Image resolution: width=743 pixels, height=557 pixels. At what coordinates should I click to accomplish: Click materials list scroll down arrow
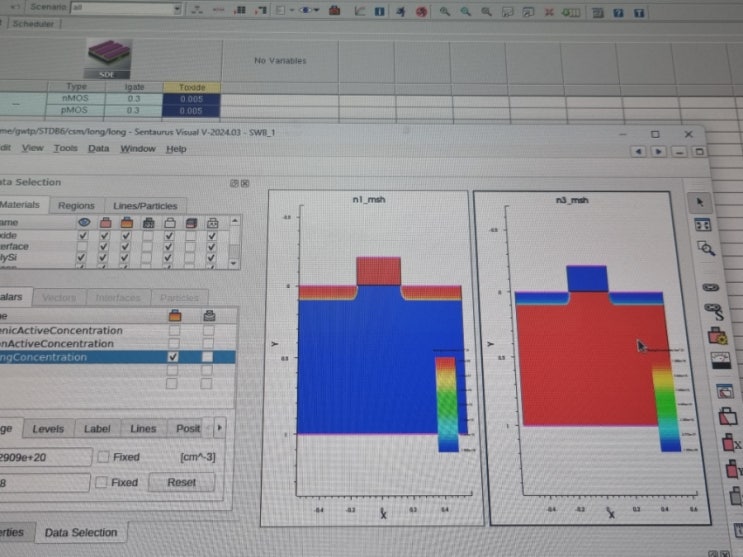point(234,263)
